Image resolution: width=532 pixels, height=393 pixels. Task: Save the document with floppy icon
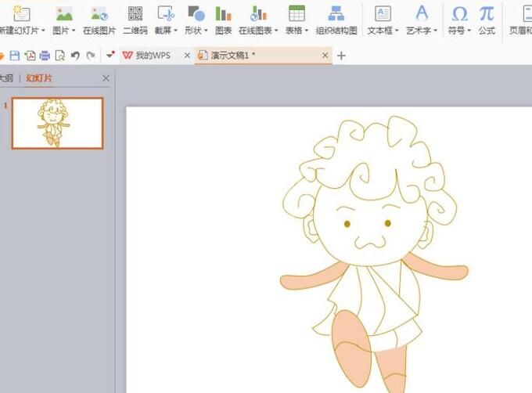tap(15, 56)
